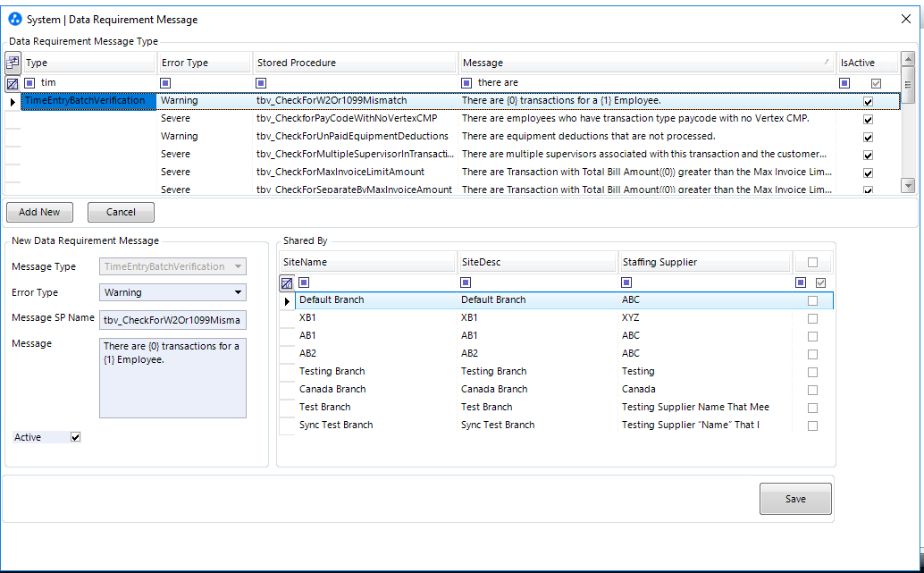Click the filter operator icon under Type column
The height and width of the screenshot is (573, 924).
pos(30,83)
